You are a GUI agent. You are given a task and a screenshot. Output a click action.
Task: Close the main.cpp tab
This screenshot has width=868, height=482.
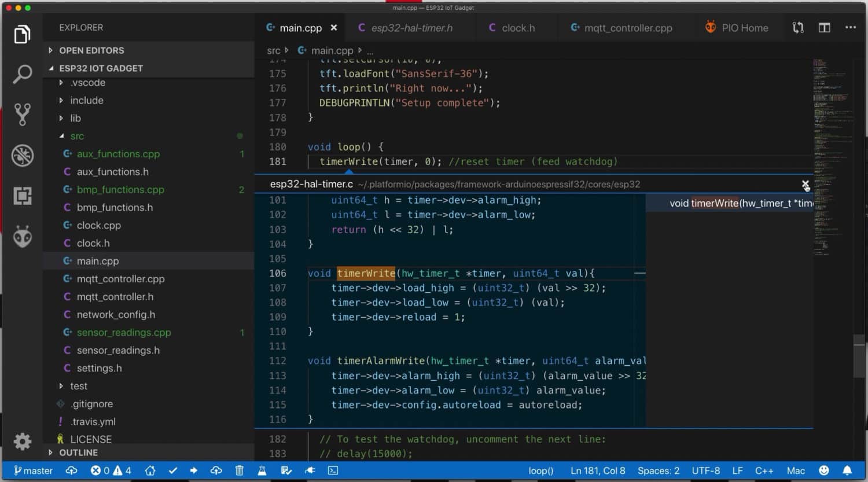(334, 27)
